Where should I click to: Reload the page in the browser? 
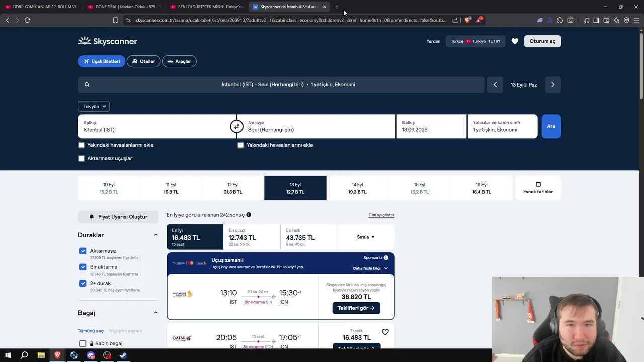[x=27, y=20]
